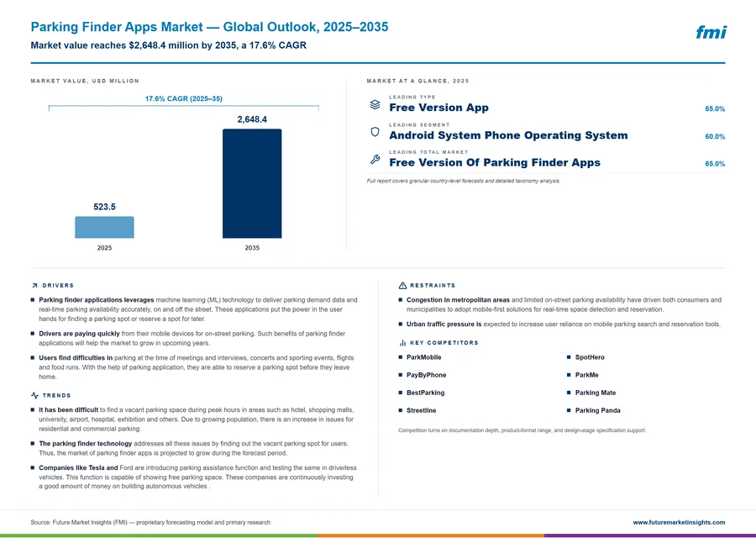Click the pulse icon next to Trends
This screenshot has width=756, height=538.
[34, 395]
